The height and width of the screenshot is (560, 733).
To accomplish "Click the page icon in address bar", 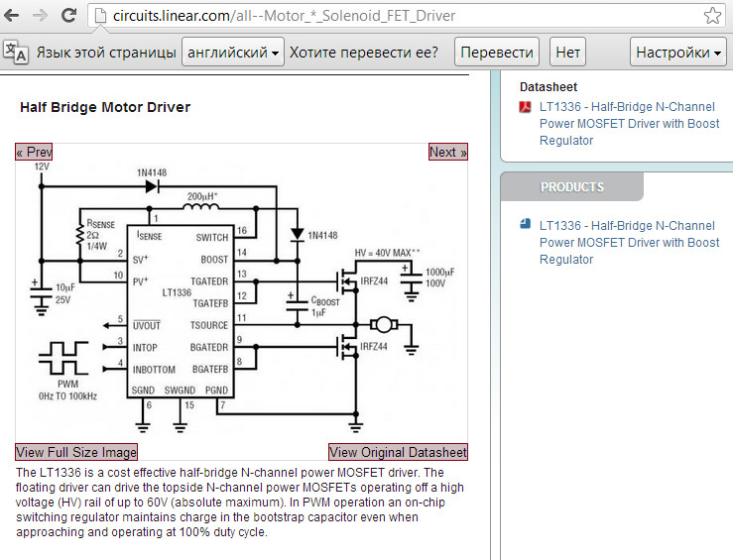I will pyautogui.click(x=100, y=16).
